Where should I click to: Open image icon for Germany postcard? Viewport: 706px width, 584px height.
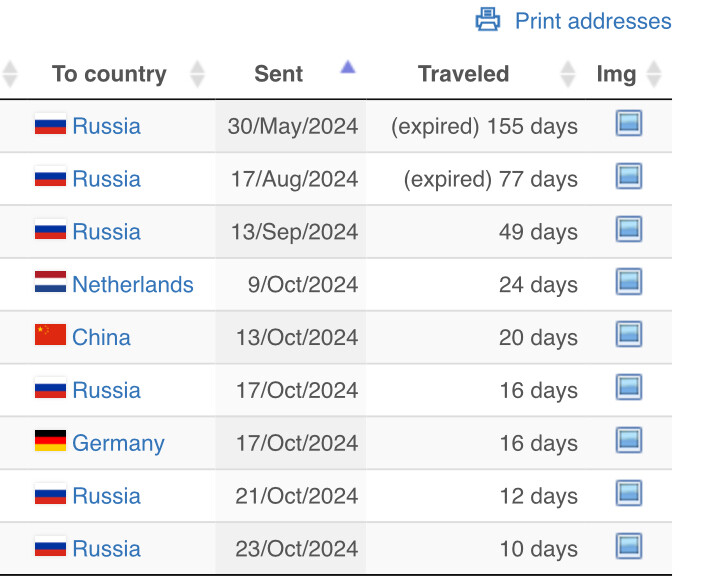click(629, 440)
